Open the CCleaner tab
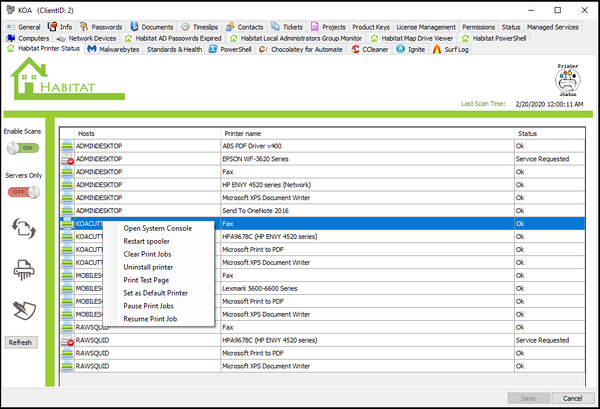Screen dimensions: 600x409 pyautogui.click(x=370, y=49)
